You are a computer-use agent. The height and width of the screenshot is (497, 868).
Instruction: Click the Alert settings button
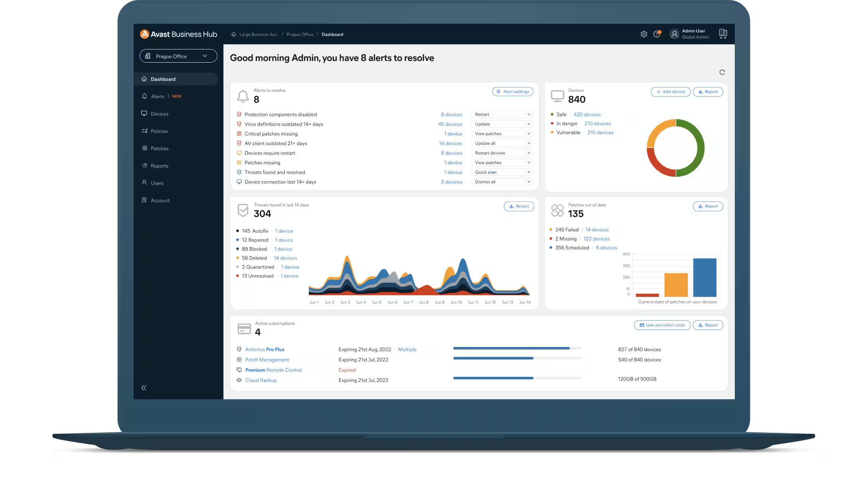[x=513, y=91]
